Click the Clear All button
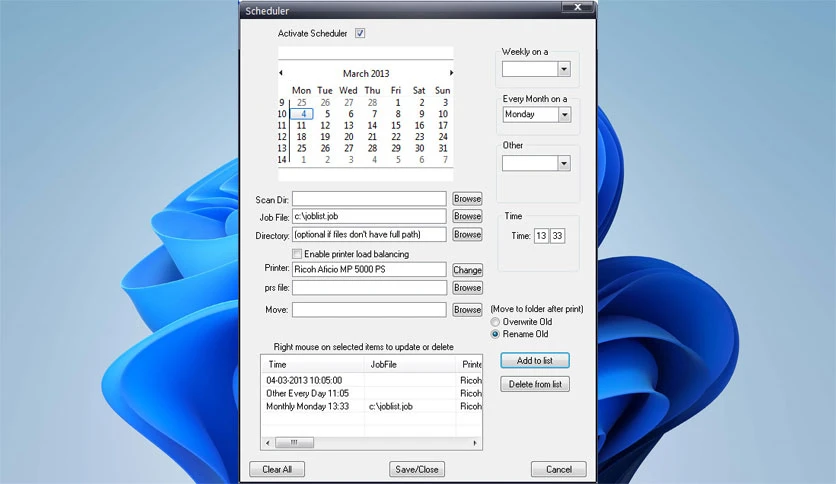Viewport: 836px width, 484px height. pos(277,470)
